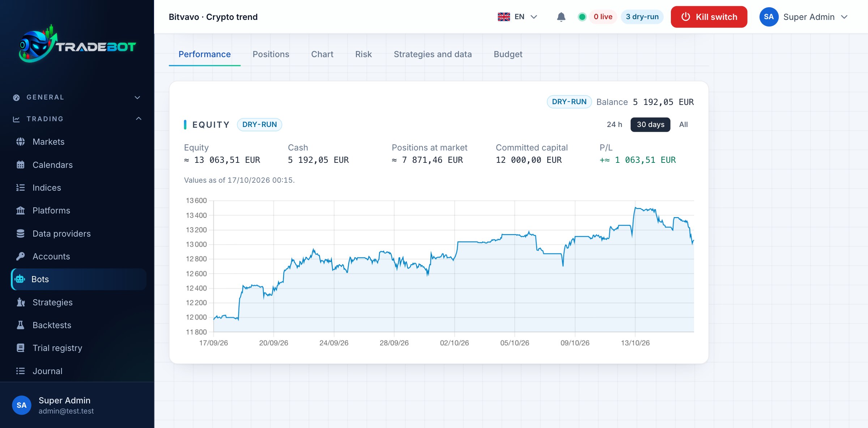Click the General gauge icon
Image resolution: width=868 pixels, height=428 pixels.
[16, 97]
